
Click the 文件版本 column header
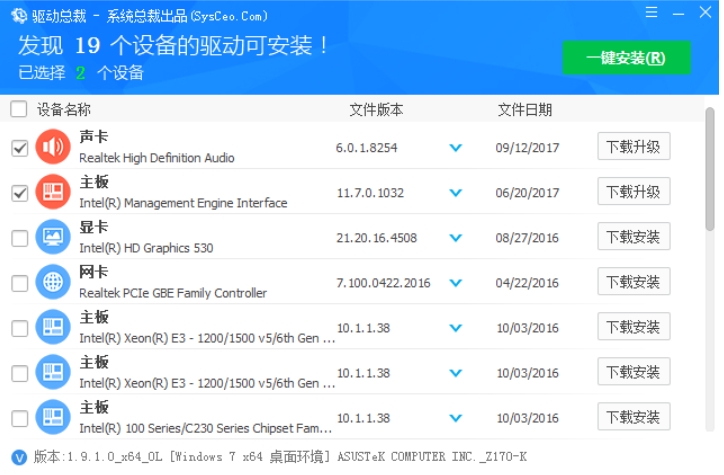[x=376, y=109]
